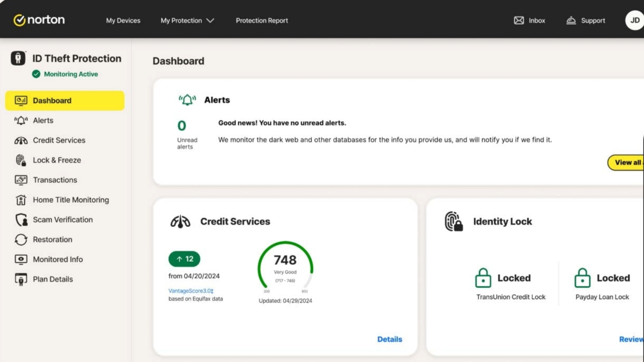Click the Support bell icon
644x362 pixels.
[571, 20]
